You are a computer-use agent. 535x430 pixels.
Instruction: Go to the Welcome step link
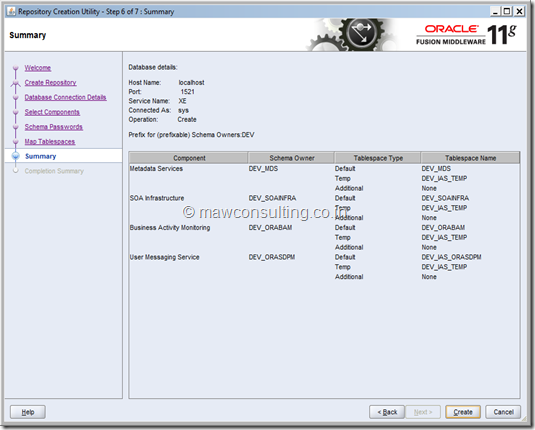[x=38, y=68]
